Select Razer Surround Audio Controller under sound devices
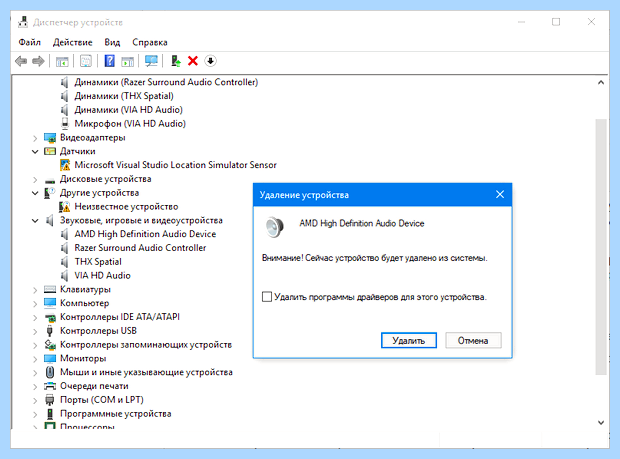The image size is (620, 459). [x=140, y=248]
